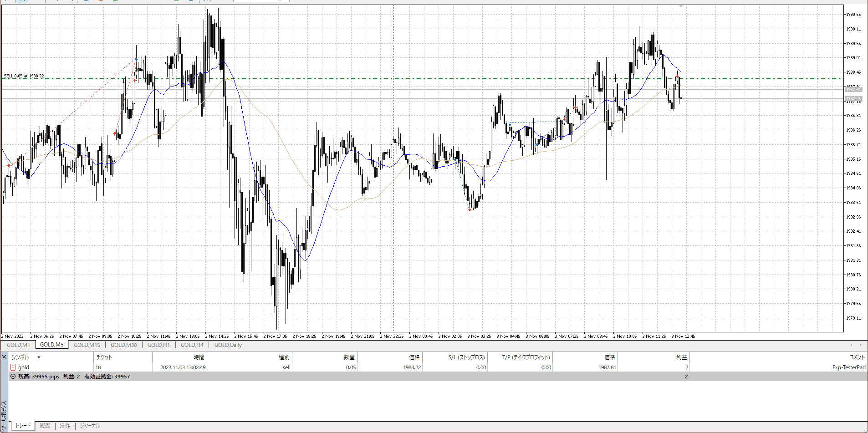Image resolution: width=868 pixels, height=433 pixels.
Task: Expand the balance summary row plus icon
Action: pos(13,377)
